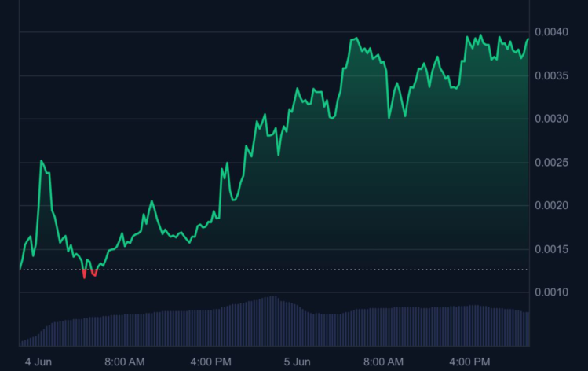Select the 0.0020 price axis label
Viewport: 588px width, 371px height.
point(557,206)
